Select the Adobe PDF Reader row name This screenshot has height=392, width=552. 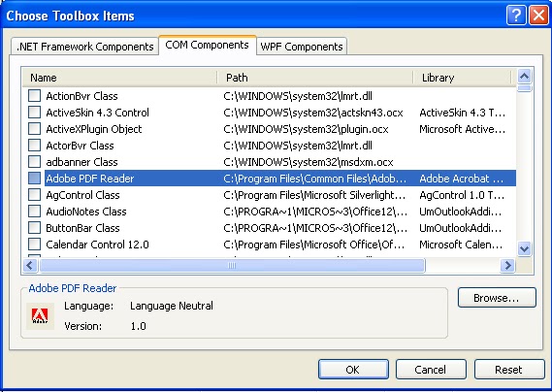[90, 179]
